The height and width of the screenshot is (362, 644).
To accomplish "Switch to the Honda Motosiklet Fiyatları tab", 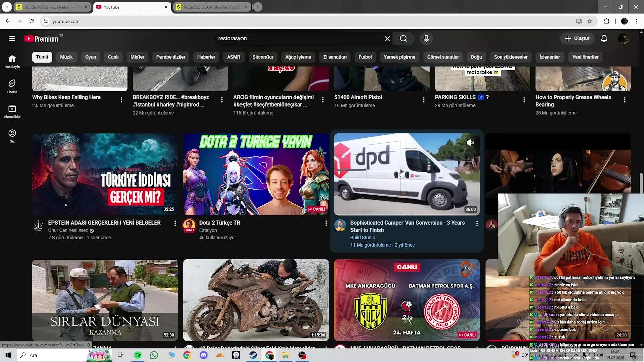I will [52, 7].
